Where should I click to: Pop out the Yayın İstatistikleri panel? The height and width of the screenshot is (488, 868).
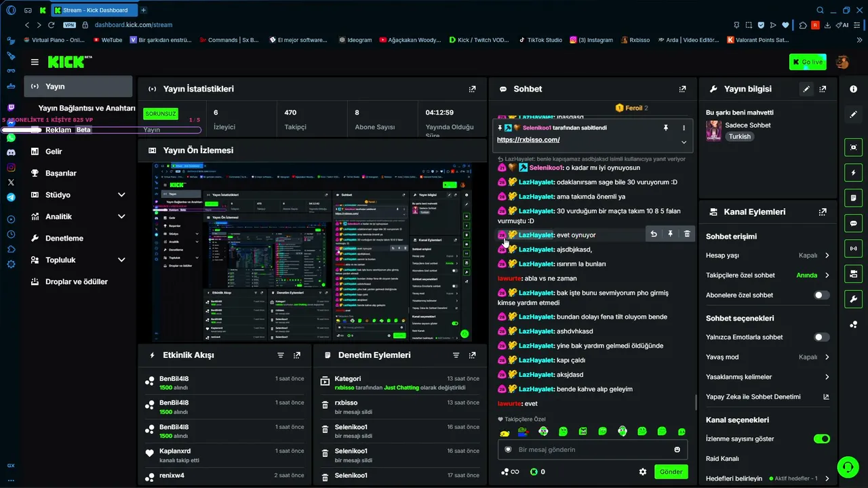click(x=473, y=89)
